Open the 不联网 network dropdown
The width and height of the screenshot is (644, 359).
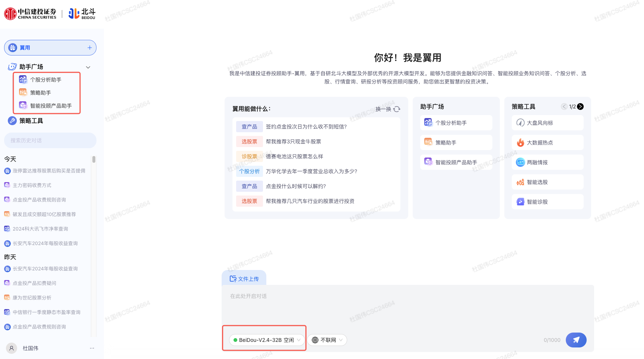click(327, 340)
